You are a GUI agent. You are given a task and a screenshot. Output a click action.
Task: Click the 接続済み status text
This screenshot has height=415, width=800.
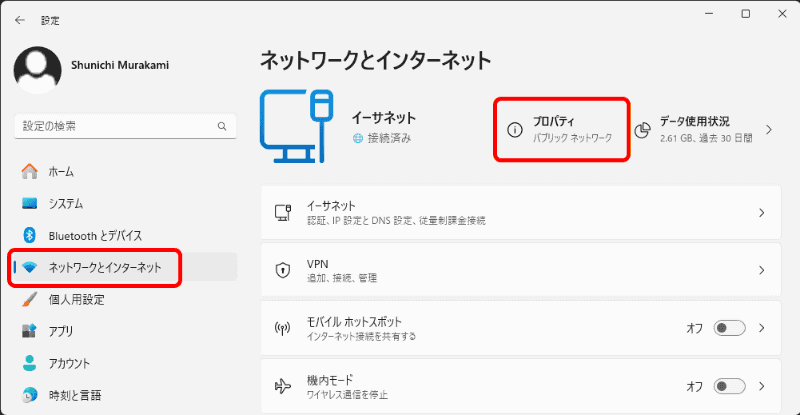tap(389, 138)
